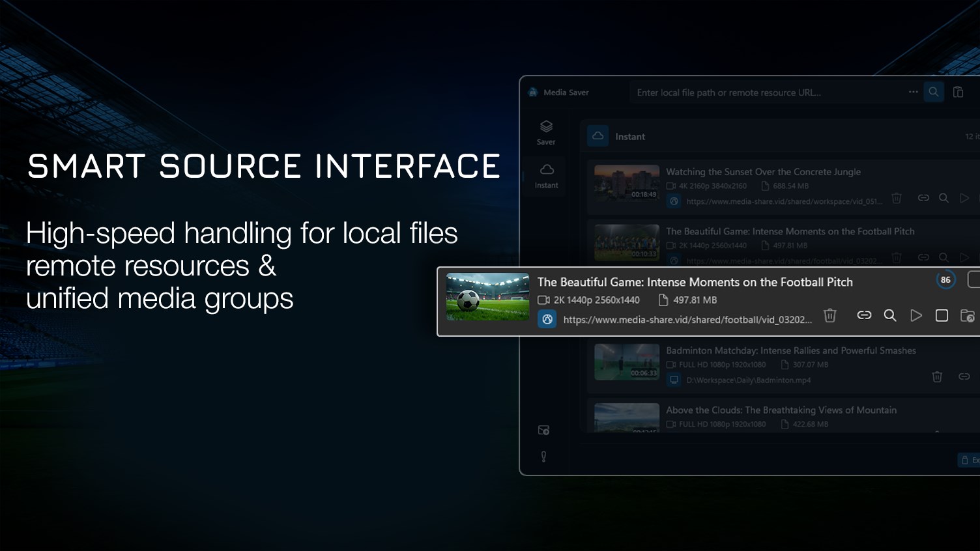The width and height of the screenshot is (980, 551).
Task: Click the cloud icon in the Instant header
Action: pos(598,136)
